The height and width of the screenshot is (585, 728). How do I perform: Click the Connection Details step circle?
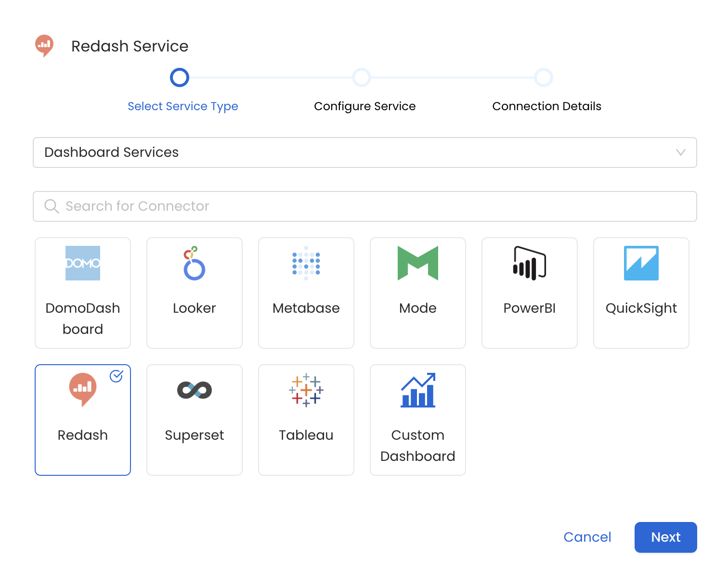[544, 77]
